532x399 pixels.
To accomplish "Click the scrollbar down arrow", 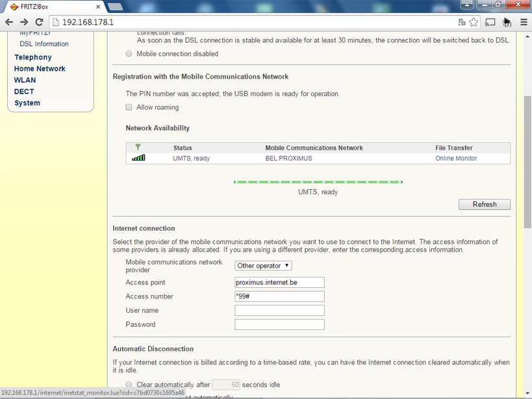I will (x=527, y=393).
